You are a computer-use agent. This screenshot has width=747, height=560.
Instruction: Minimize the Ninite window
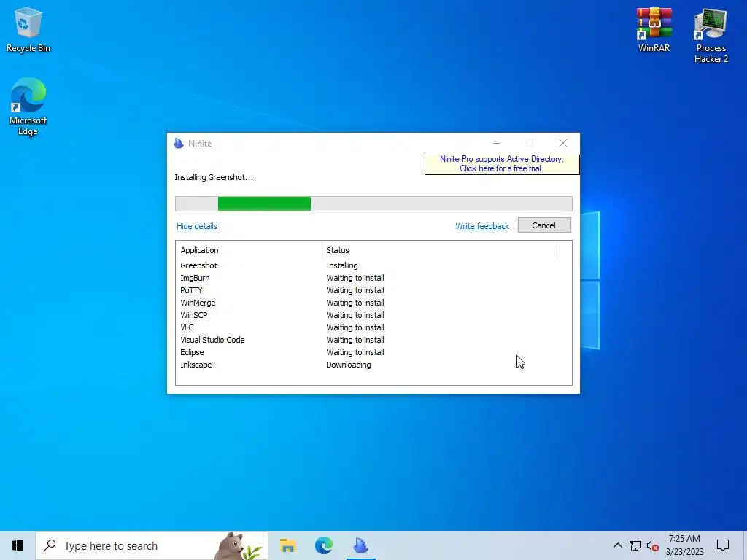496,143
